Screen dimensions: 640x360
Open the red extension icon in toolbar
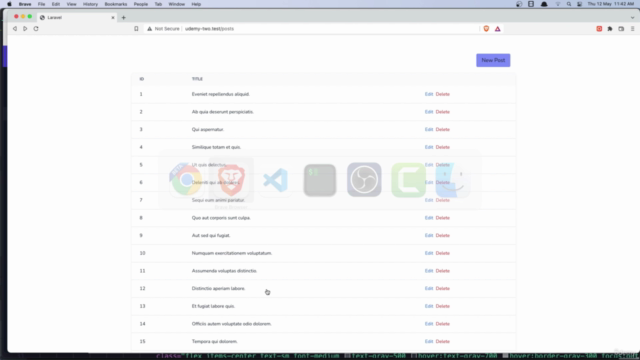[599, 29]
